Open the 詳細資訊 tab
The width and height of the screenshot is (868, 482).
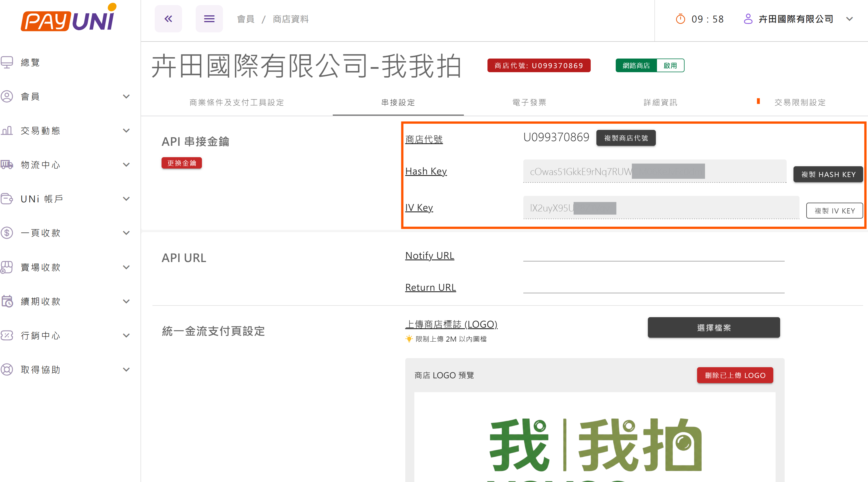(x=660, y=102)
